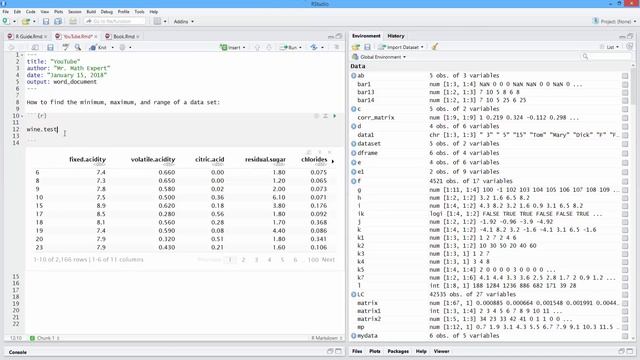Viewport: 640px width, 360px height.
Task: Open the Run dropdown arrow
Action: tap(300, 48)
